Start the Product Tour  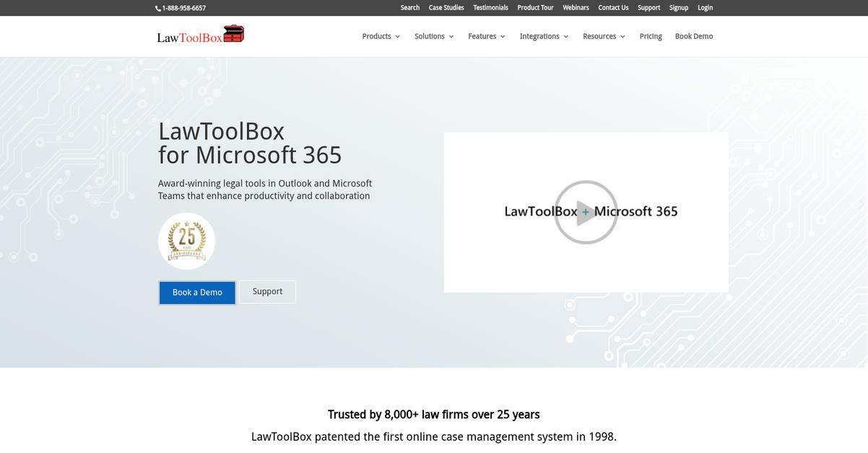point(536,8)
